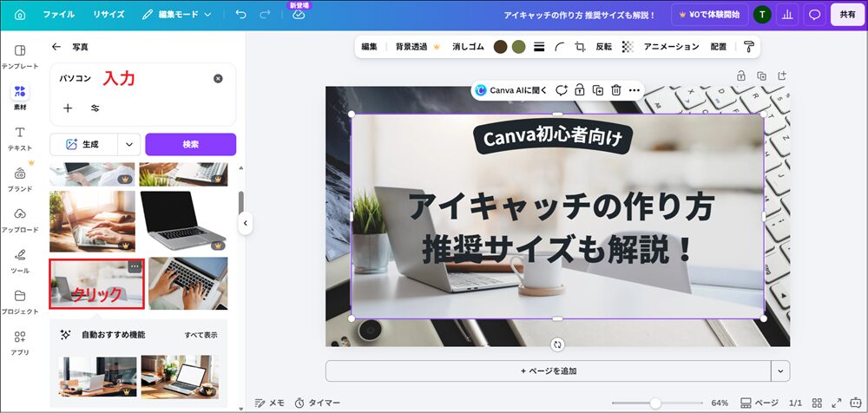Click the 共有 share button
This screenshot has width=868, height=413.
click(847, 15)
